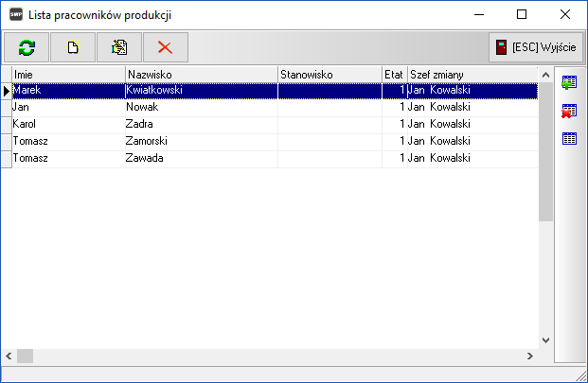The height and width of the screenshot is (383, 588).
Task: Delete the selected employee with the red X
Action: click(166, 47)
